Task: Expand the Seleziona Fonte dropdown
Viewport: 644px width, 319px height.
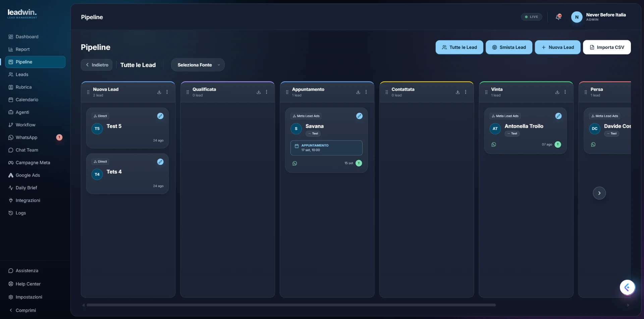Action: [x=198, y=65]
